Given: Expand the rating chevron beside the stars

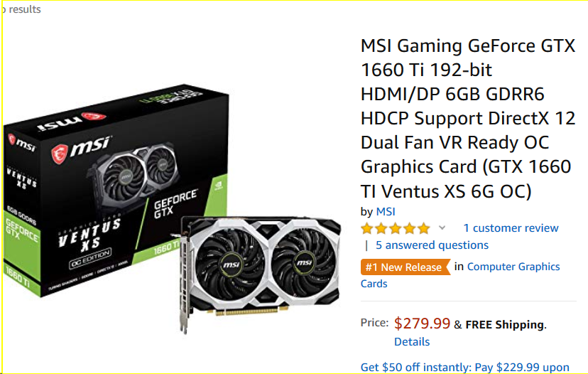Looking at the screenshot, I should pos(442,228).
